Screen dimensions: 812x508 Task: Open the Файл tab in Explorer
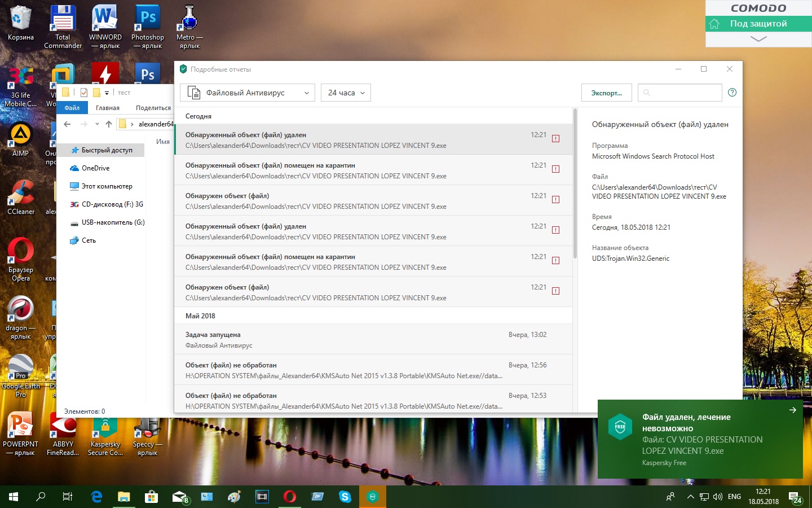tap(72, 108)
